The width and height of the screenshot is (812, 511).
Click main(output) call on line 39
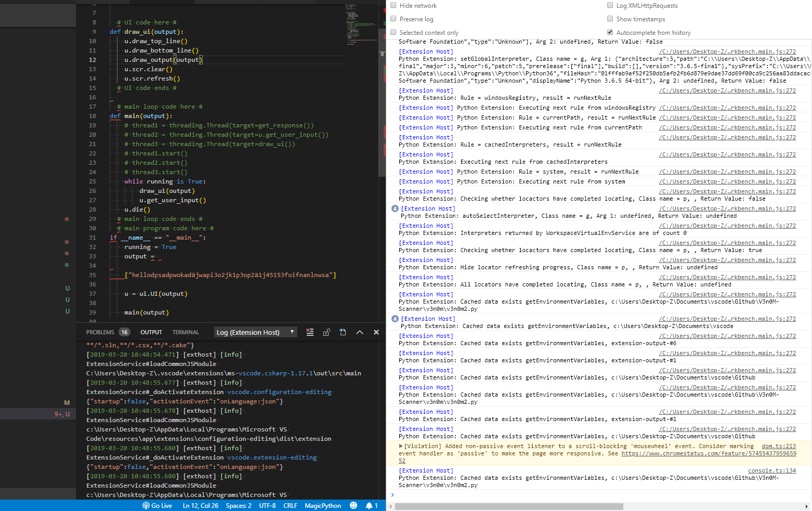(147, 312)
